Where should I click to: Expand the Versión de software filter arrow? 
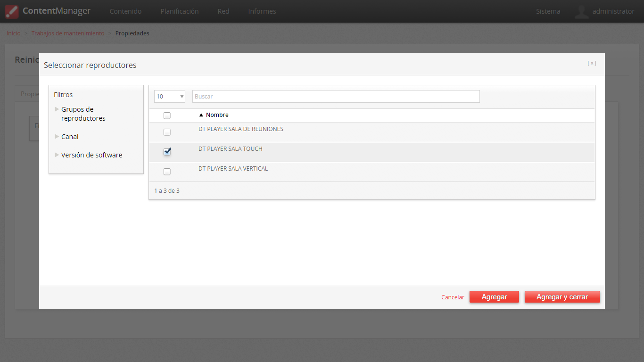click(x=57, y=155)
